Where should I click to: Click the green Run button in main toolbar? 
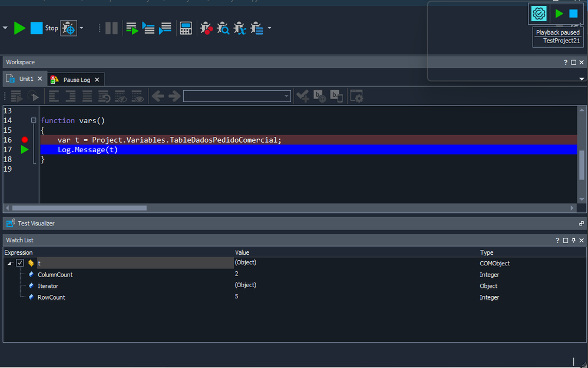pos(19,28)
